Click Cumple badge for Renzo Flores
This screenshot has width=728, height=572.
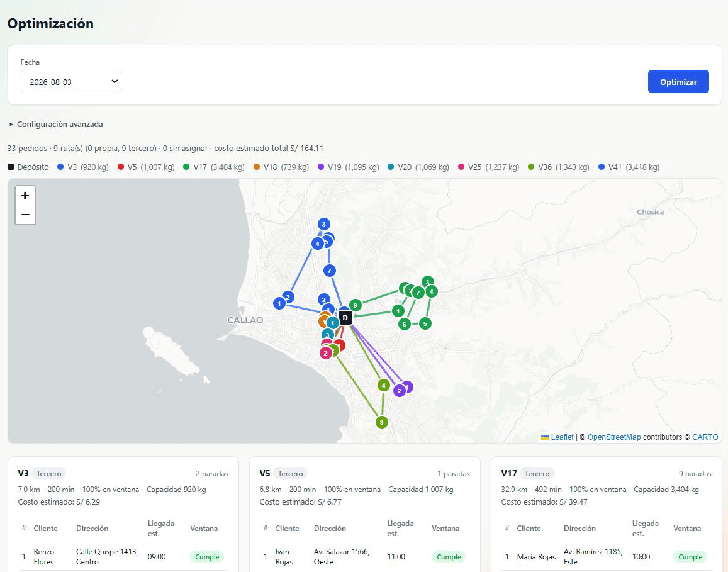click(207, 557)
